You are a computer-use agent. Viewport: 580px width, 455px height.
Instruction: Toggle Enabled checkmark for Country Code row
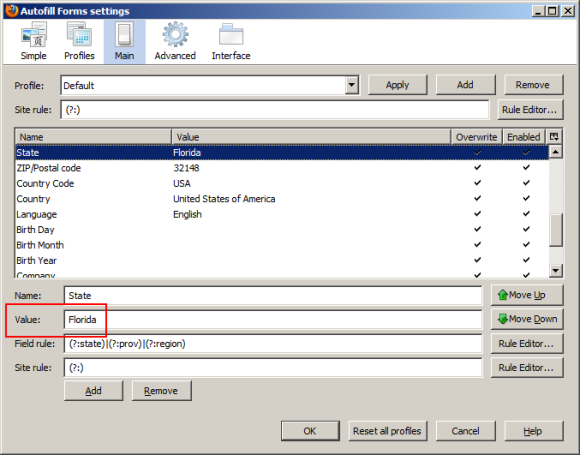526,183
